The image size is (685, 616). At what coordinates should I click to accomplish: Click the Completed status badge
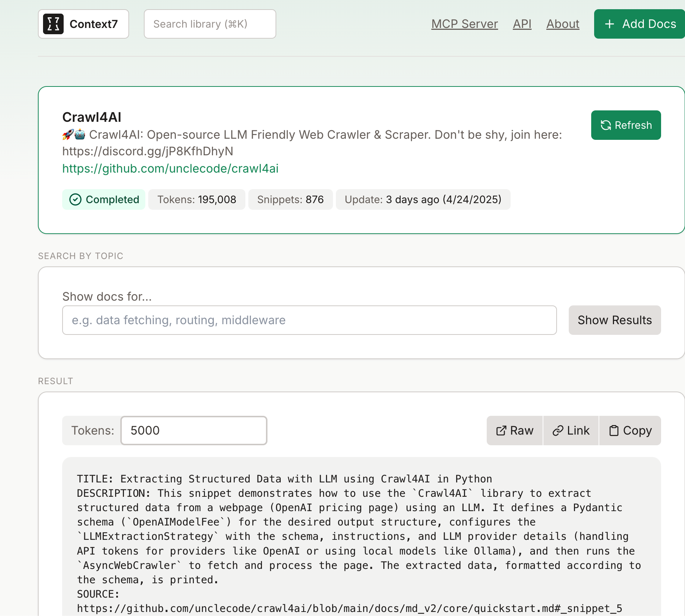coord(104,199)
